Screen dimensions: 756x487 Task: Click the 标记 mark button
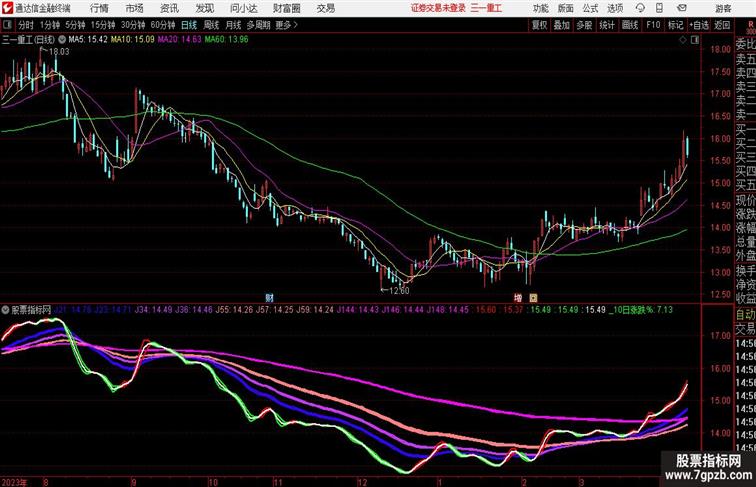675,25
